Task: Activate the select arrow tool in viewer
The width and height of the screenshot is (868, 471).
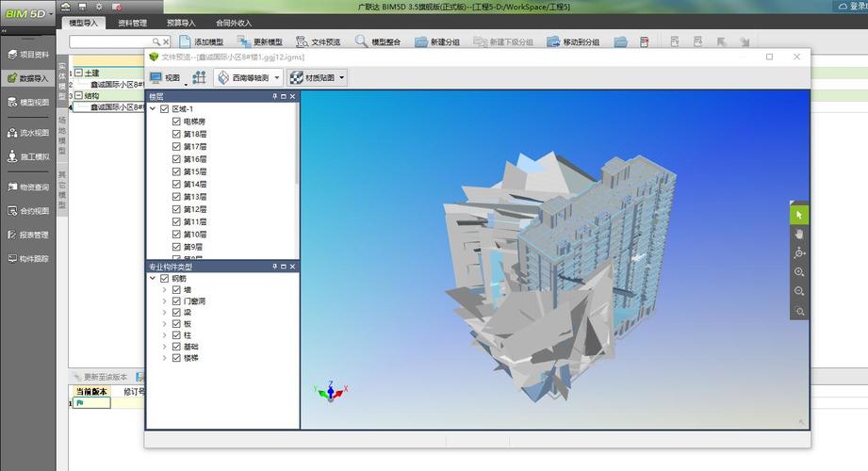Action: pos(799,215)
